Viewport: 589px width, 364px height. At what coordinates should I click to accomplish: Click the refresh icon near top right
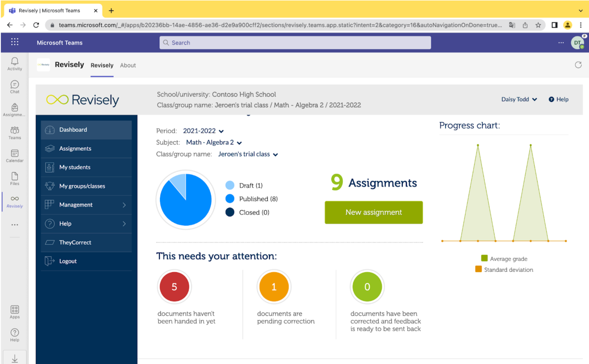pyautogui.click(x=578, y=65)
